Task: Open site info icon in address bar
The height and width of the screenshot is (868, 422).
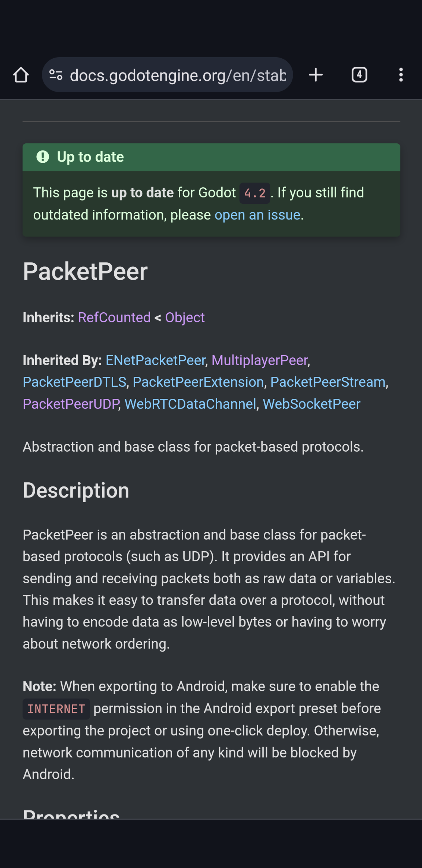Action: [x=56, y=75]
